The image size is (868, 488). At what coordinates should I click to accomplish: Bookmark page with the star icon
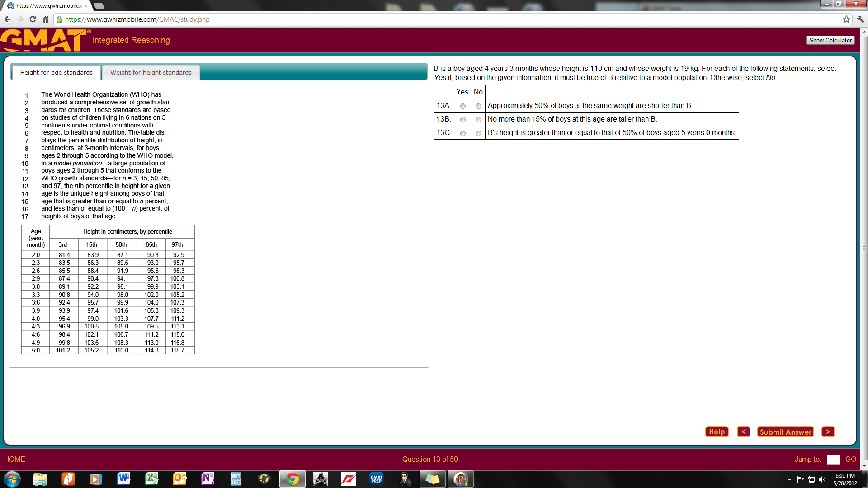tap(846, 19)
